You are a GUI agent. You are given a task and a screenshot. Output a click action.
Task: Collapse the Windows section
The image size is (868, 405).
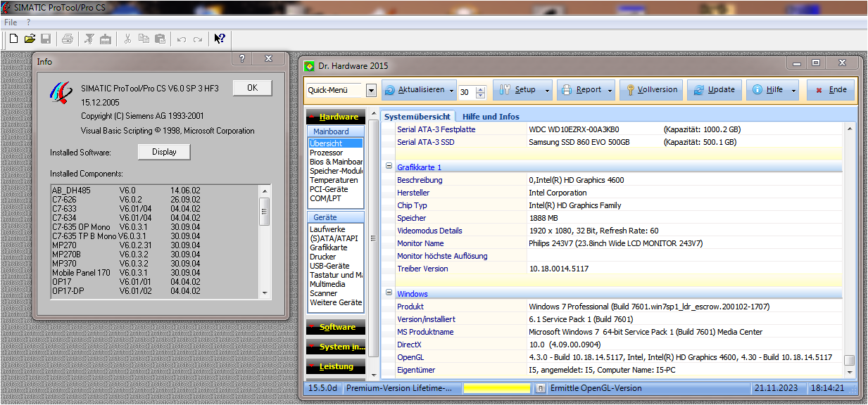389,293
